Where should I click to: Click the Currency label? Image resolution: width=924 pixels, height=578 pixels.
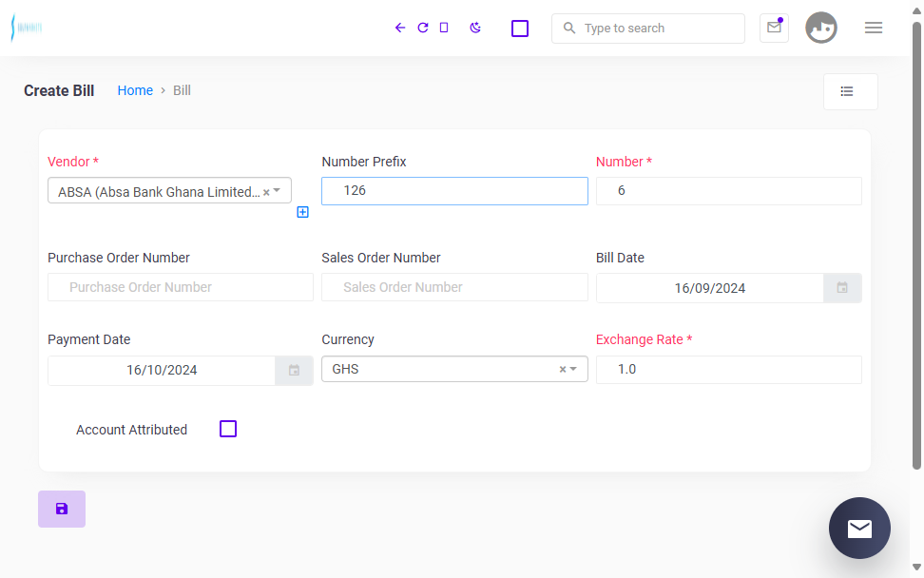(x=348, y=340)
